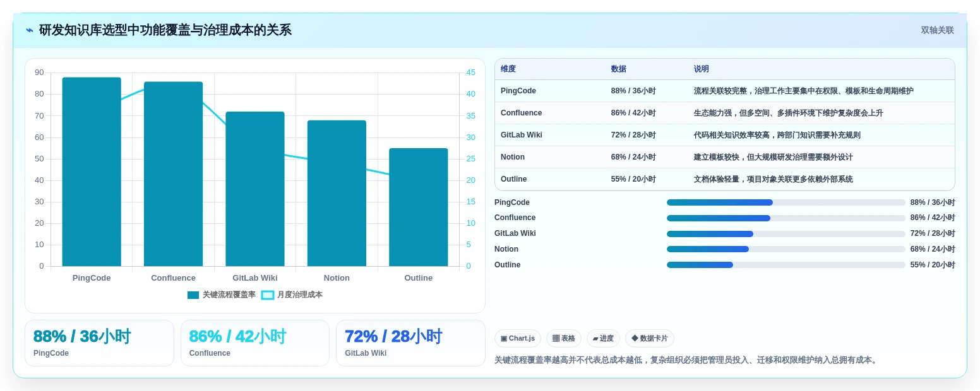Image resolution: width=980 pixels, height=391 pixels.
Task: Click the page title 研发知识库选型中功能覆盖与治理成本的关系
Action: [165, 30]
